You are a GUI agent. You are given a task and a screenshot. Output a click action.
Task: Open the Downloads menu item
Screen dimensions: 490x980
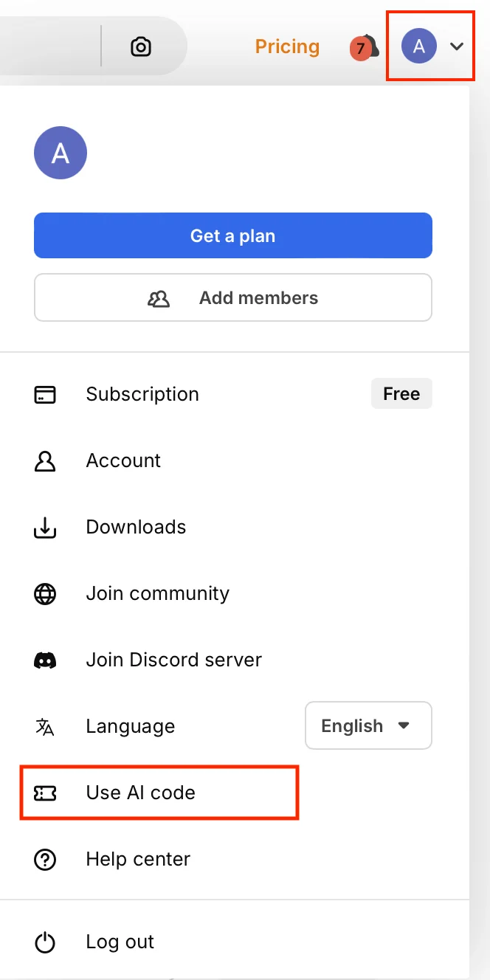click(x=136, y=528)
